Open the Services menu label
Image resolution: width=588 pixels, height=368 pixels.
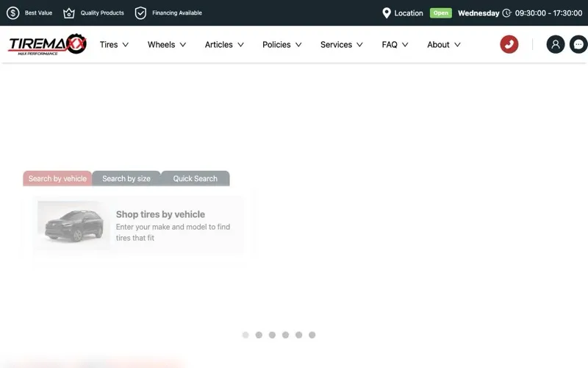click(x=336, y=45)
